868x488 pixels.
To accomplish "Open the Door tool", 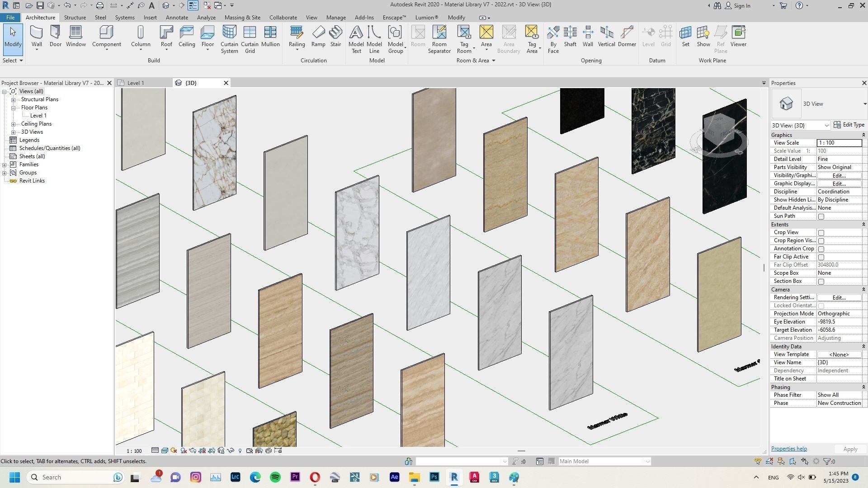I will (x=55, y=36).
